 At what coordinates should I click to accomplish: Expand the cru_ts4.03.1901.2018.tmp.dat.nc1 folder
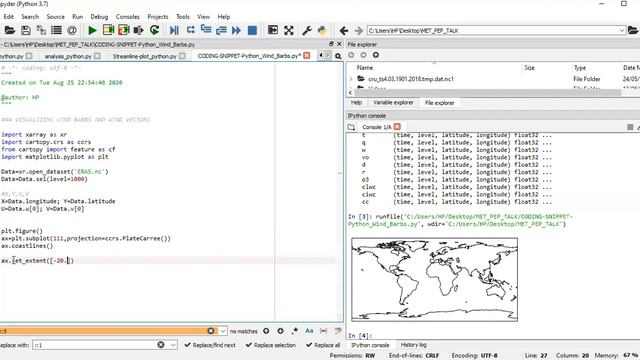(351, 79)
